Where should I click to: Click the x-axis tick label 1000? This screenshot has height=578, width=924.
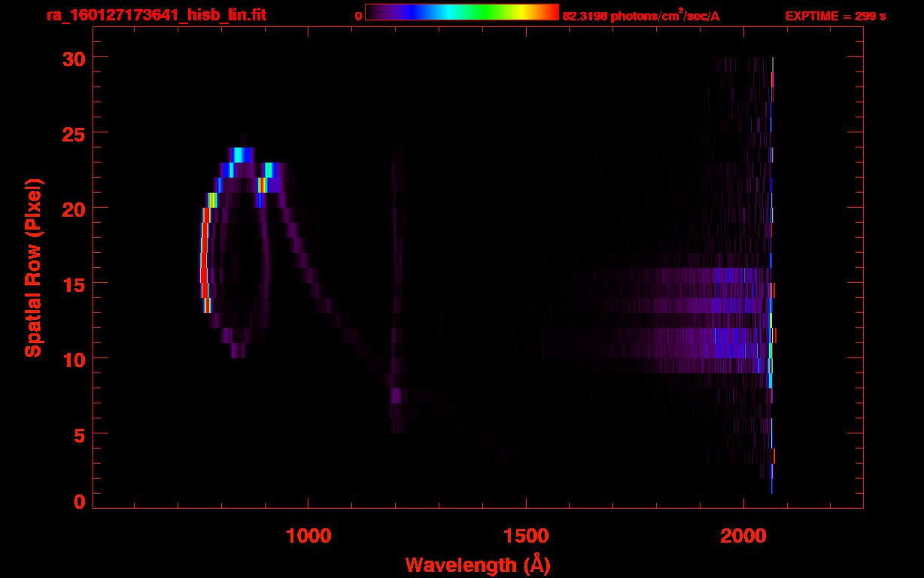pyautogui.click(x=309, y=536)
